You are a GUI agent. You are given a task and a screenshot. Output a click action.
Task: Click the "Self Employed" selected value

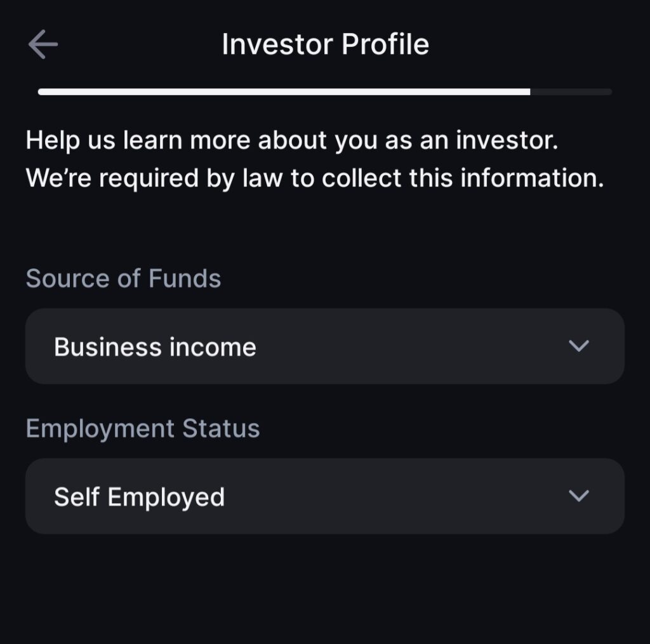point(139,497)
